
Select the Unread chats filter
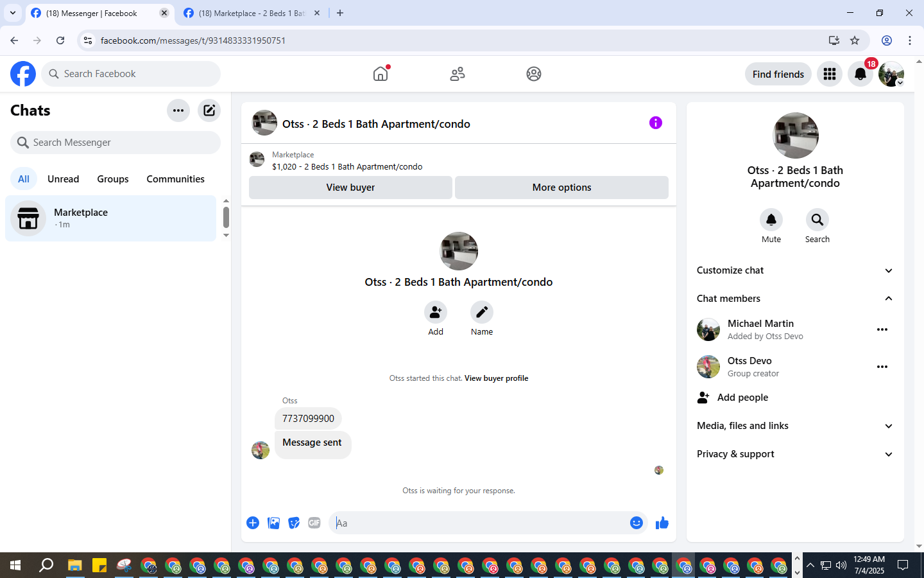[x=64, y=179]
